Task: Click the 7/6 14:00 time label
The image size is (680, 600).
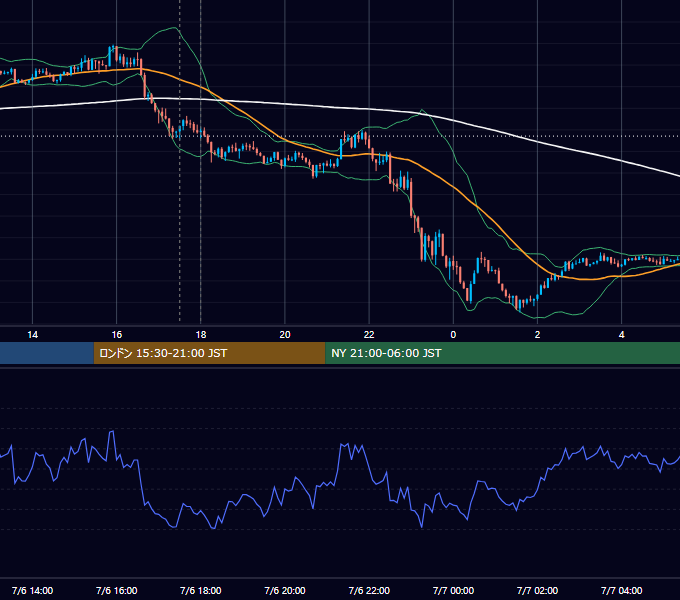Action: [33, 590]
